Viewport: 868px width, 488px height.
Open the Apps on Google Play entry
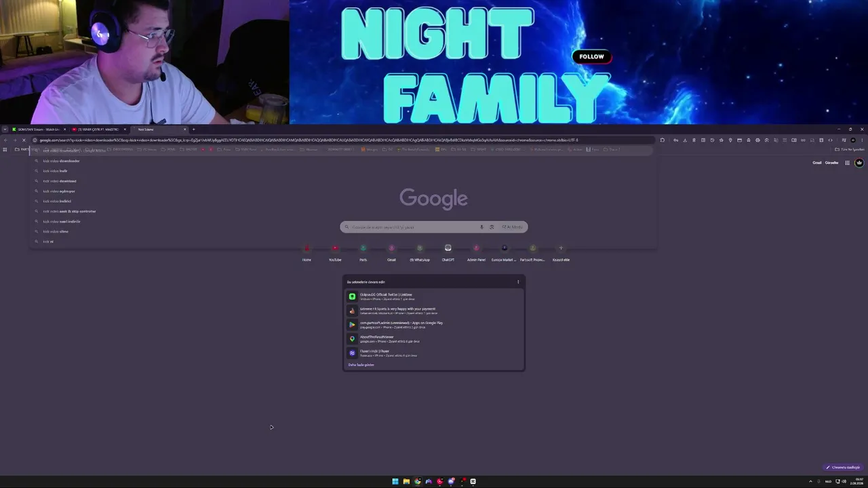pyautogui.click(x=434, y=325)
